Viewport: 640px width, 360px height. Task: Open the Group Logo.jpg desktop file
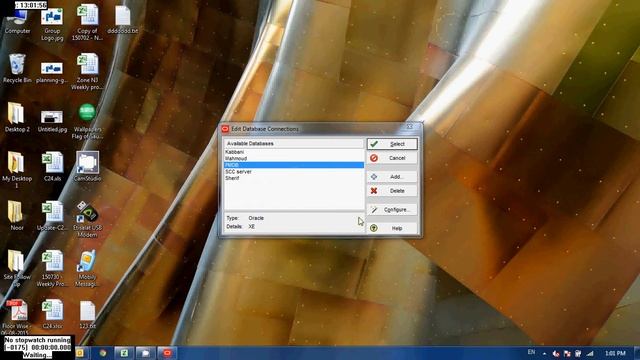click(52, 24)
